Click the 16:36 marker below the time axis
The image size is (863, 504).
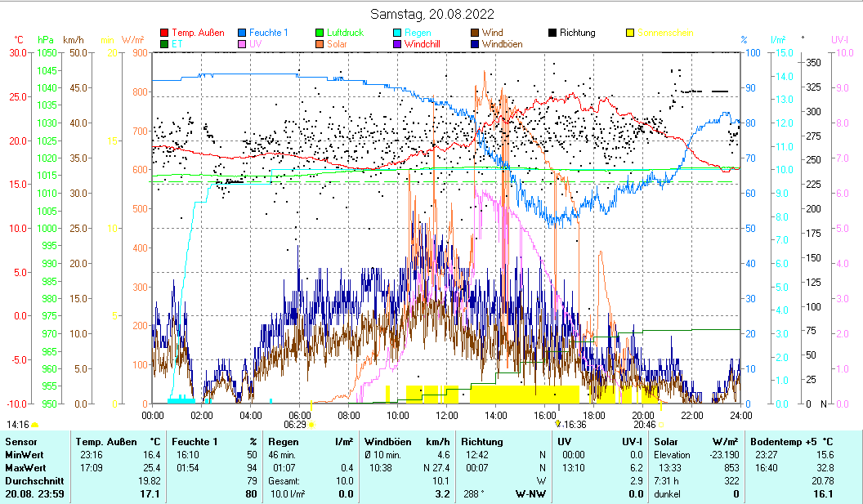click(558, 424)
